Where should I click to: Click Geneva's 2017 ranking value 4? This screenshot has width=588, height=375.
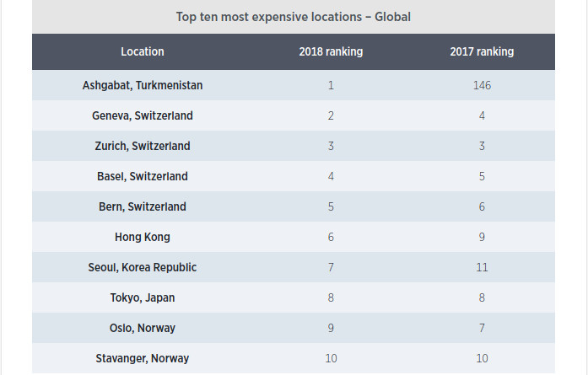pos(482,115)
